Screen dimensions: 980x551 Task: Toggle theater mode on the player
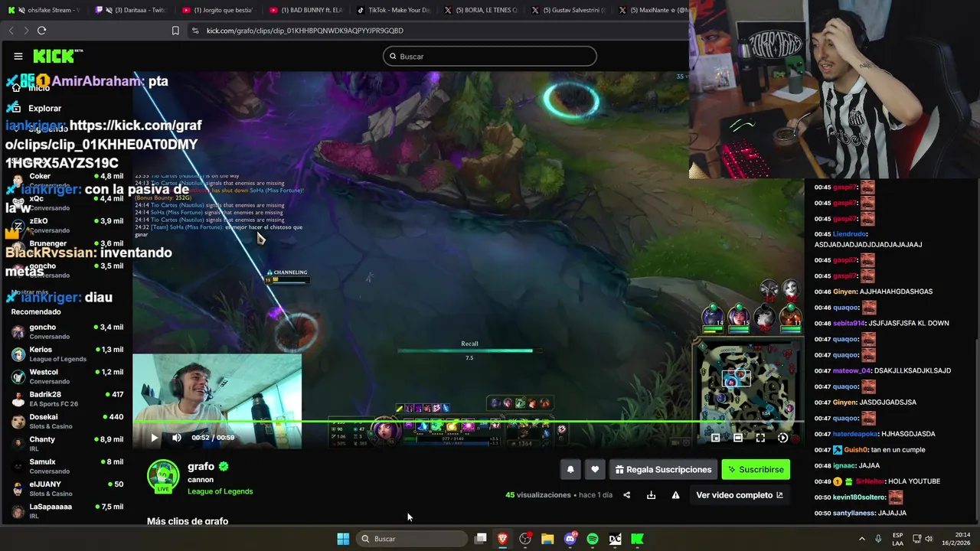(x=737, y=438)
